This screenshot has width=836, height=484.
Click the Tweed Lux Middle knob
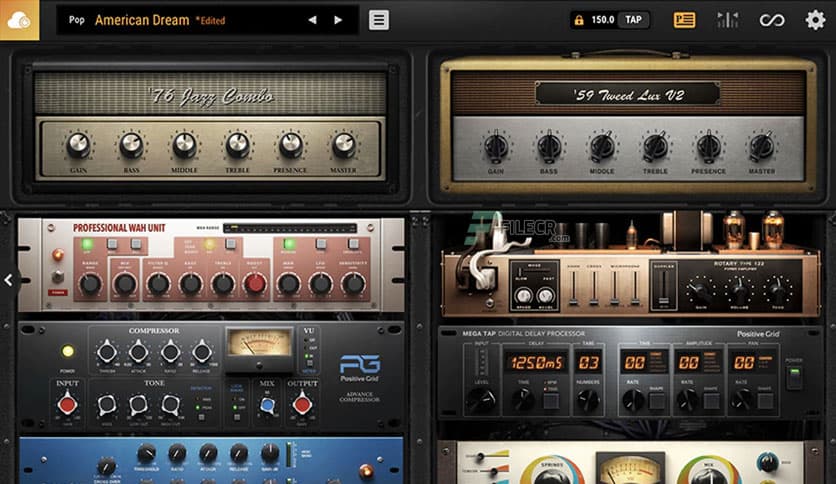point(602,146)
